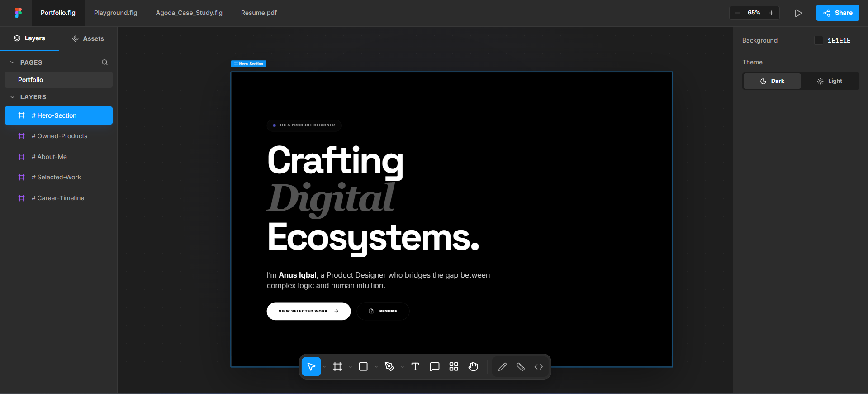Image resolution: width=868 pixels, height=394 pixels.
Task: Switch to the Assets tab
Action: click(x=88, y=38)
